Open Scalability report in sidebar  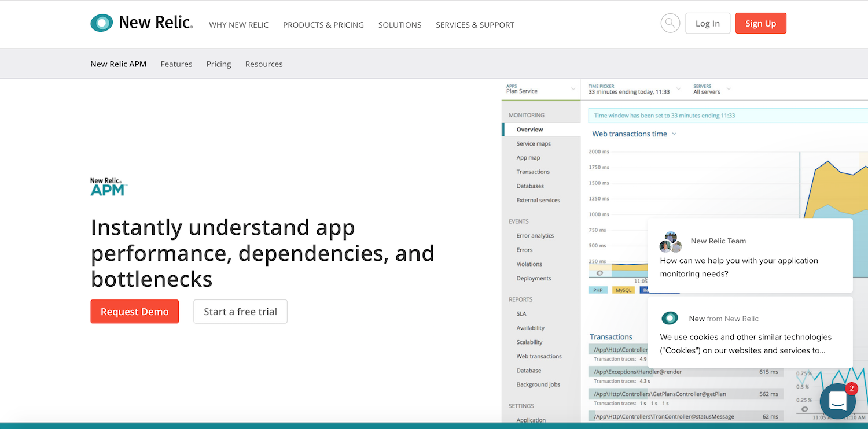pyautogui.click(x=529, y=342)
